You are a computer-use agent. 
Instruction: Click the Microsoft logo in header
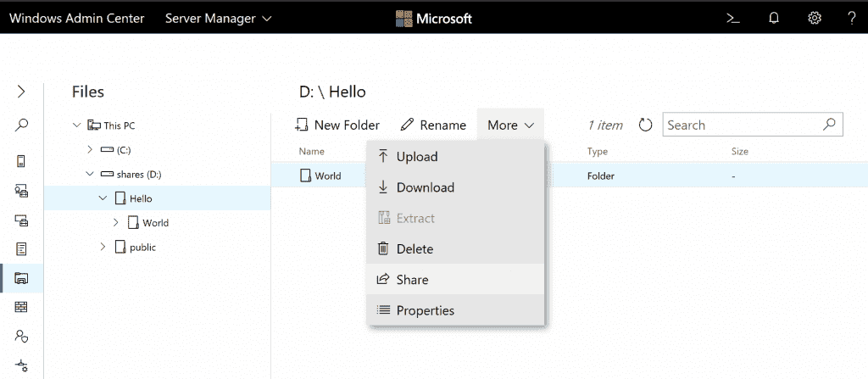pos(434,19)
